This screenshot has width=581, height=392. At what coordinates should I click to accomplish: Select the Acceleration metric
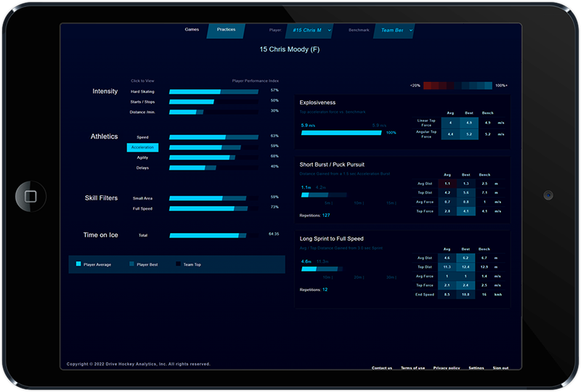click(142, 147)
